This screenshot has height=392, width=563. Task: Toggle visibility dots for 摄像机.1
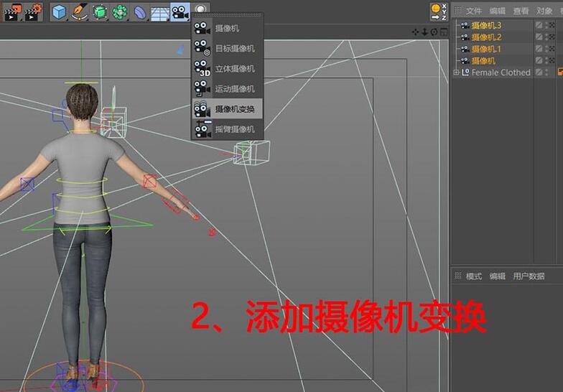(x=546, y=49)
